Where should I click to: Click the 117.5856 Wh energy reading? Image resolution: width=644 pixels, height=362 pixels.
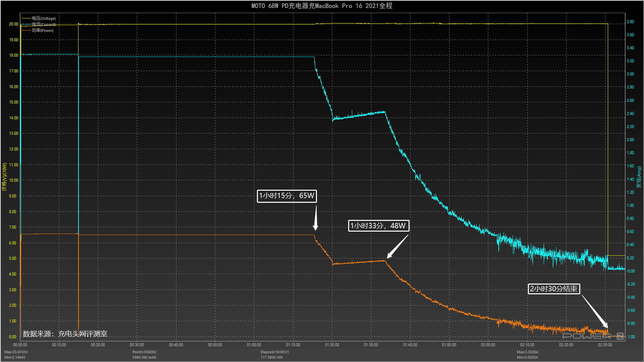pyautogui.click(x=272, y=357)
